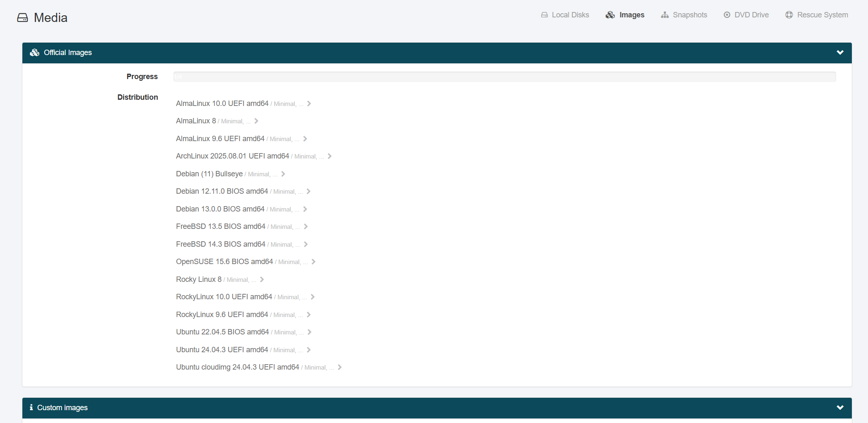Select Ubuntu 24.04.3 UEFI amd64
The image size is (868, 423).
(x=222, y=350)
